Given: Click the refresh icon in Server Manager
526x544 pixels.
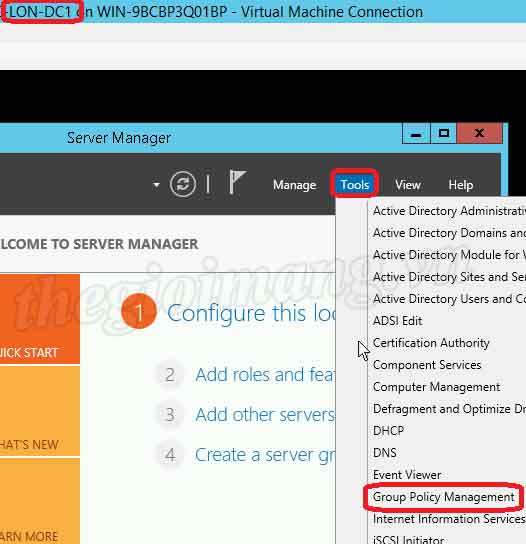Looking at the screenshot, I should click(x=183, y=184).
